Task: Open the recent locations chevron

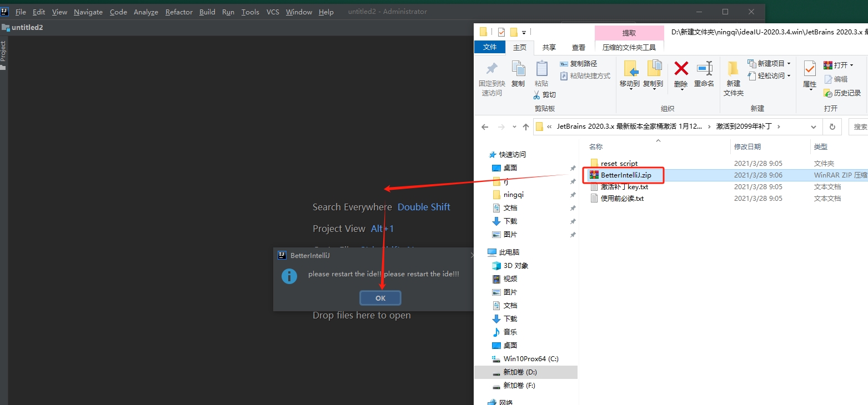Action: tap(514, 127)
